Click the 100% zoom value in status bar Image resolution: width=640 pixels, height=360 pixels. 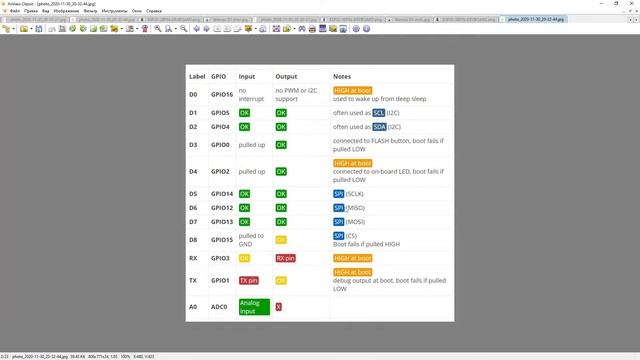[125, 356]
